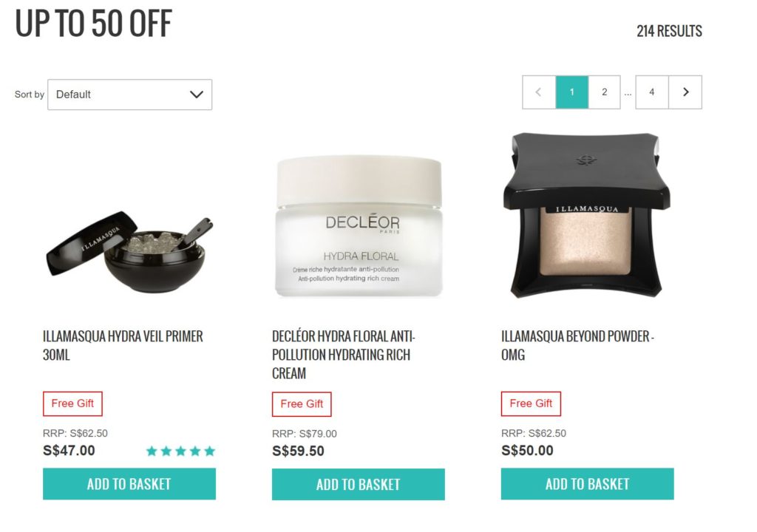Open Illamasqua Hydra Veil Primer 30ml title
The height and width of the screenshot is (532, 757).
pos(123,346)
